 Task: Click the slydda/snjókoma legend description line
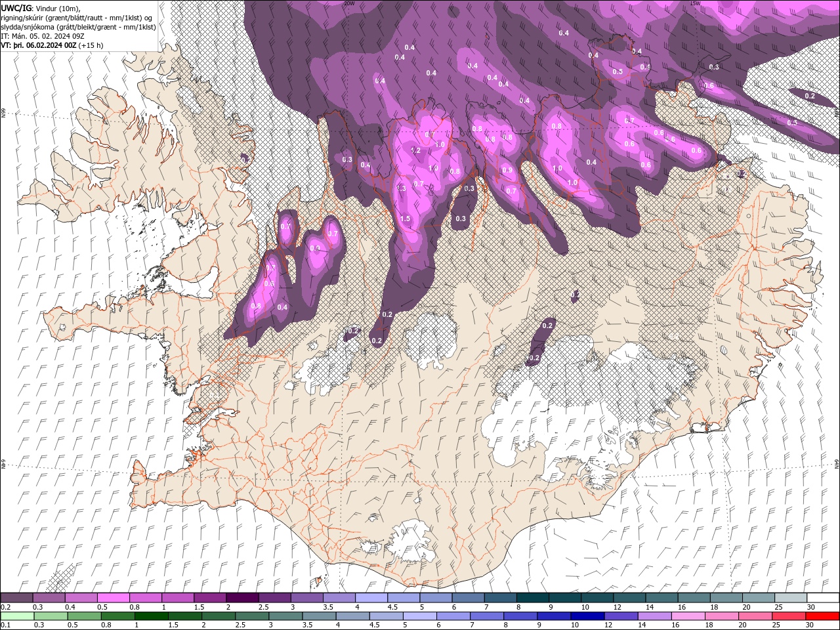click(x=79, y=26)
